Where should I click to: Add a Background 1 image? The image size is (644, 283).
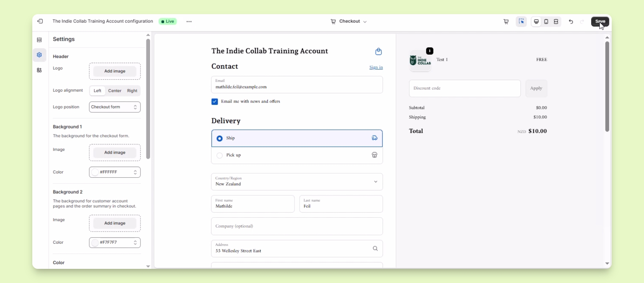(x=115, y=153)
